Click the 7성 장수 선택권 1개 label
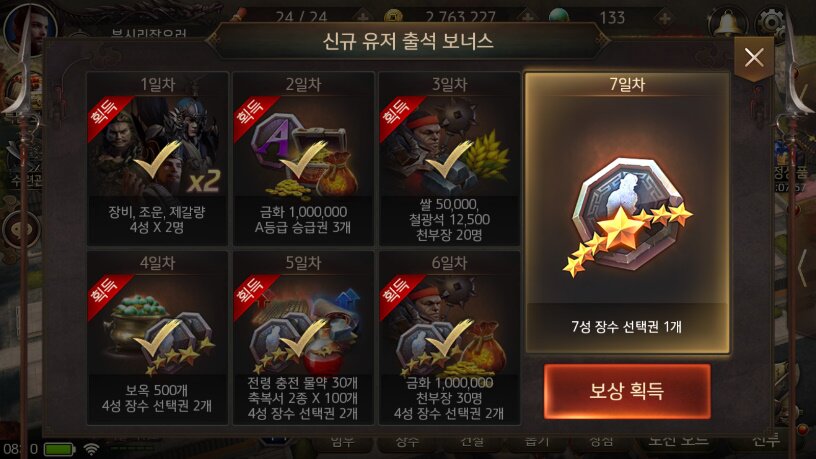Image resolution: width=816 pixels, height=459 pixels. pos(627,327)
